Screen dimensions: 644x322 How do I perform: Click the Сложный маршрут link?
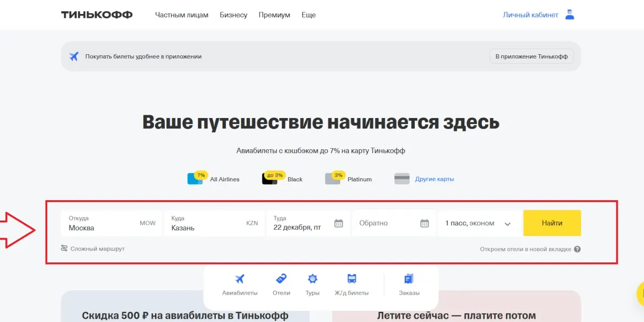[98, 249]
